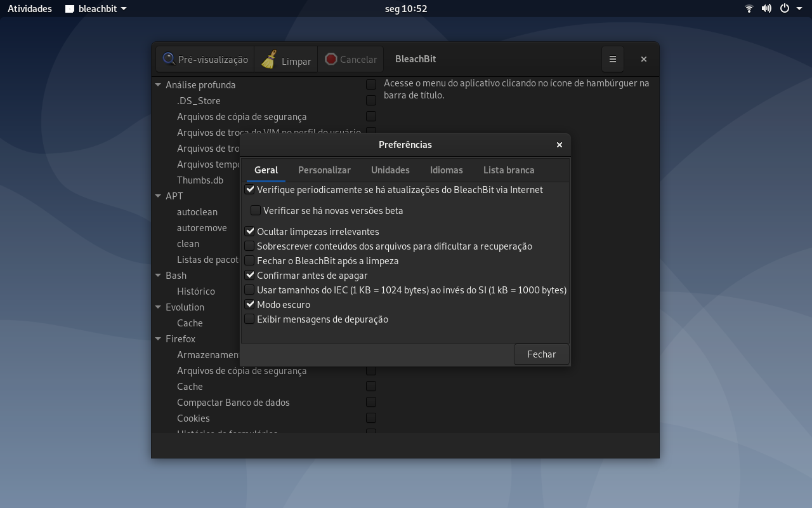This screenshot has width=812, height=508.
Task: Collapse the Análise profunda tree group
Action: (158, 84)
